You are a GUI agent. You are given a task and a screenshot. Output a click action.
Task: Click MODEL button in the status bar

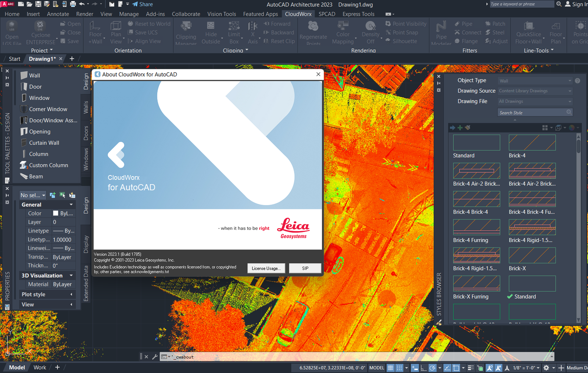tap(377, 368)
